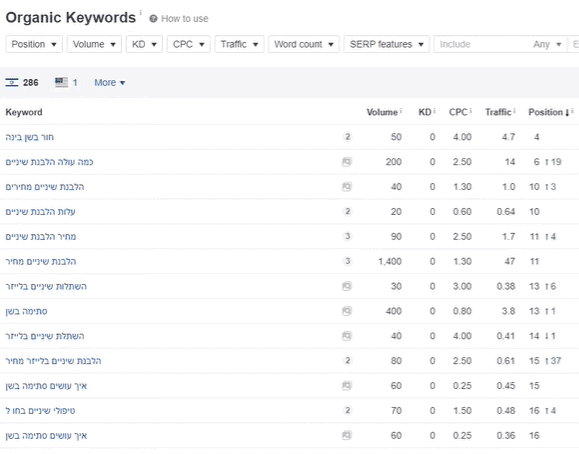Screen dimensions: 579x454
Task: Click the US flag icon next to 1
Action: tap(61, 82)
